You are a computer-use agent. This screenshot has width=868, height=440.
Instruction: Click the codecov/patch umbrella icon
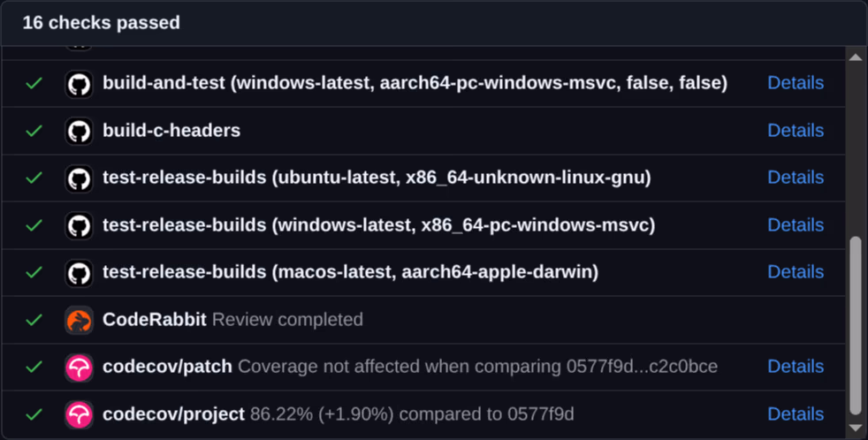tap(80, 367)
